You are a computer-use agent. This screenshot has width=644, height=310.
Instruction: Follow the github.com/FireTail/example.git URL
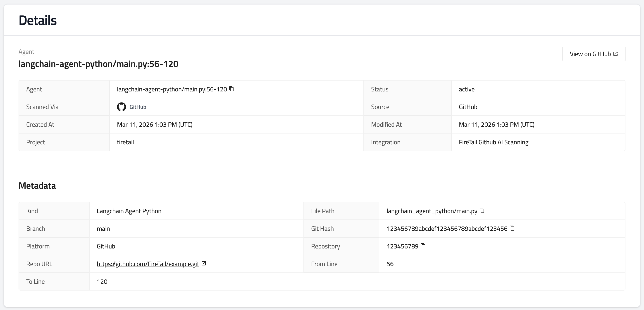point(148,264)
